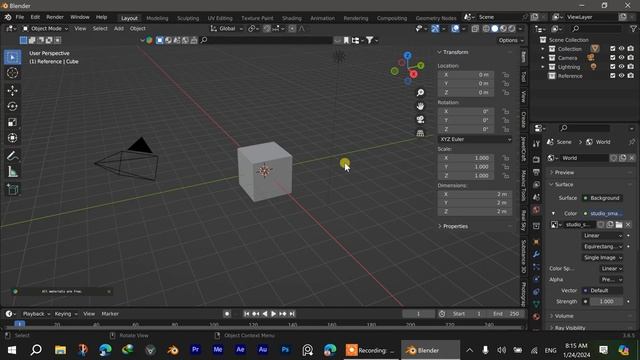
Task: Open Windows Start menu
Action: (12, 350)
